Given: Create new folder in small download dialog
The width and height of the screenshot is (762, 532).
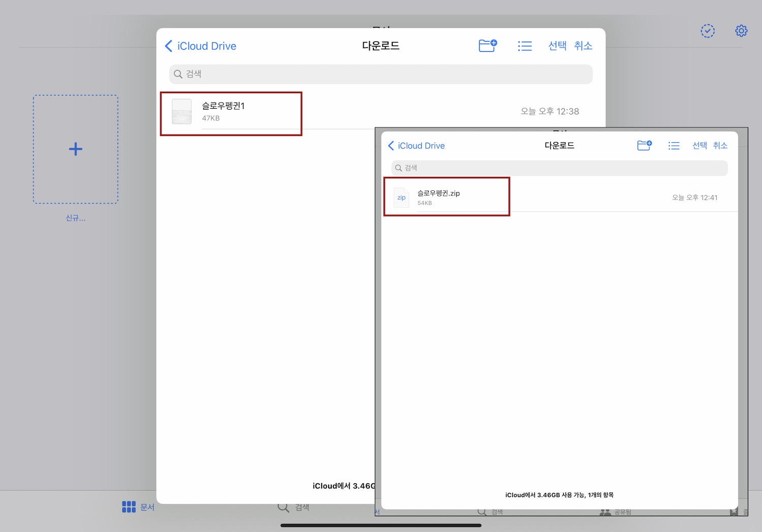Looking at the screenshot, I should click(645, 146).
